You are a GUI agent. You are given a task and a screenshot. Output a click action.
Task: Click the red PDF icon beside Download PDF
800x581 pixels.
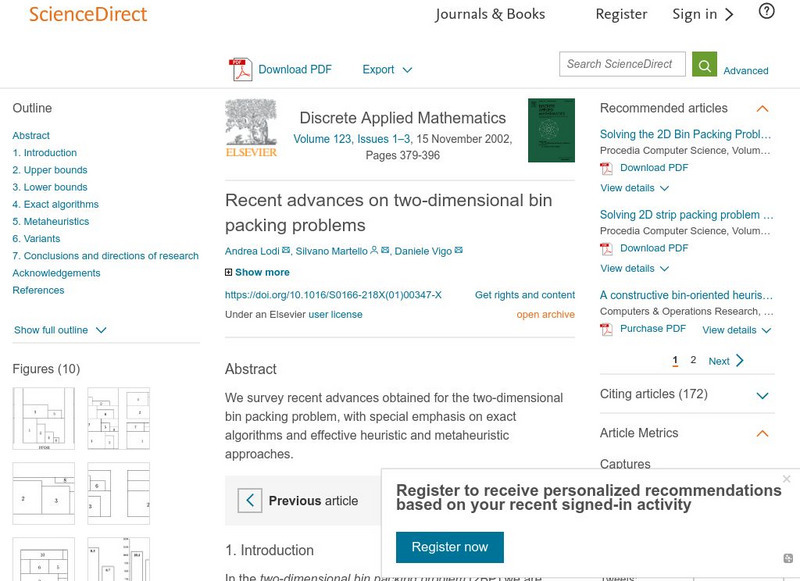click(x=240, y=69)
